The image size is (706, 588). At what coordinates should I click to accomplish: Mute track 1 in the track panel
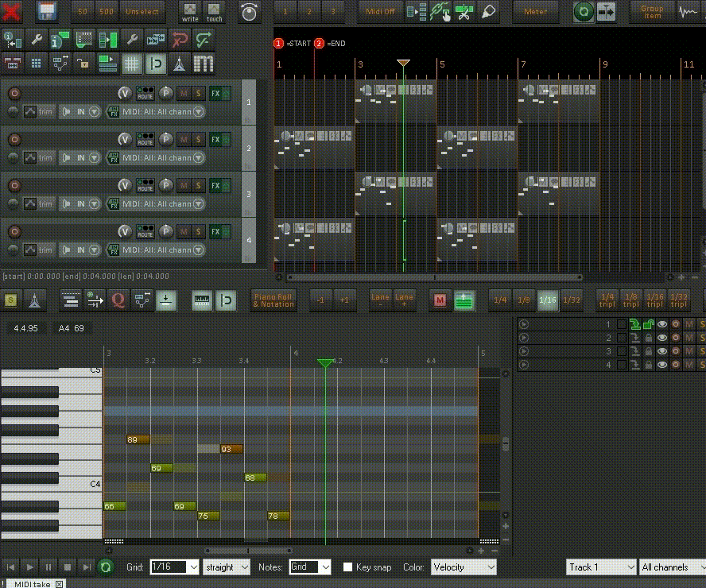click(x=184, y=94)
